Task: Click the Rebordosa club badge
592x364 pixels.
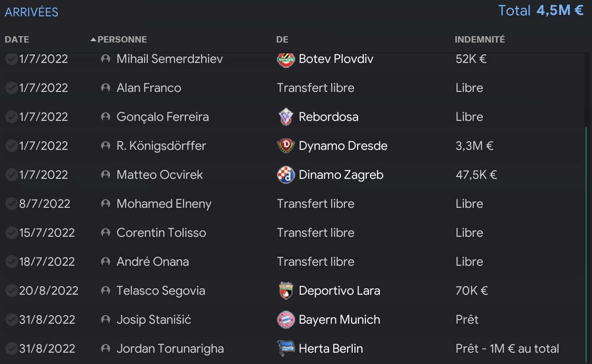Action: point(286,117)
